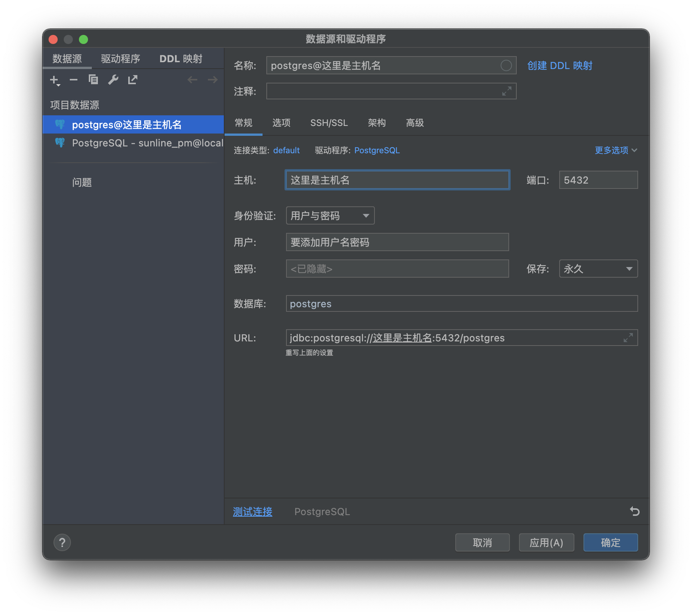
Task: Click the back navigation arrow
Action: (x=193, y=80)
